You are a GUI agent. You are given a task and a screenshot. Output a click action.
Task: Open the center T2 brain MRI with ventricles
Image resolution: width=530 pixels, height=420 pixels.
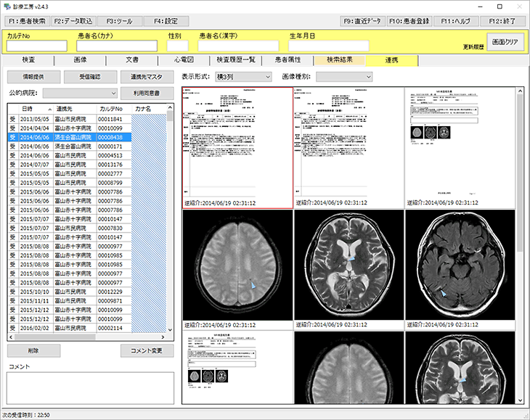coord(348,265)
